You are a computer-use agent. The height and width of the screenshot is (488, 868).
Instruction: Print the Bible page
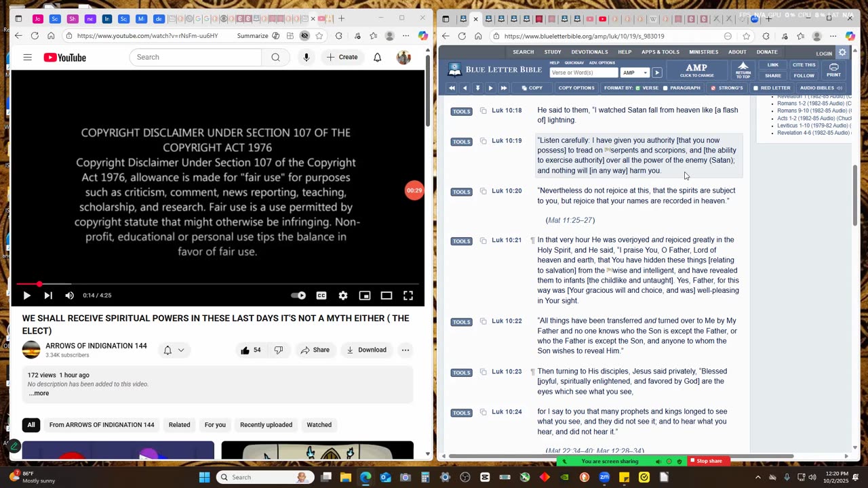point(833,70)
